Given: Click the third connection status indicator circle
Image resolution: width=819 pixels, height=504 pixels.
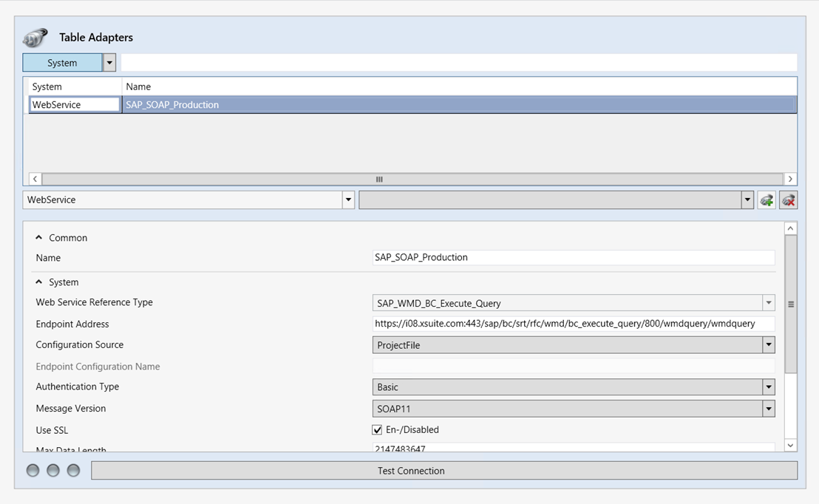Looking at the screenshot, I should tap(73, 471).
